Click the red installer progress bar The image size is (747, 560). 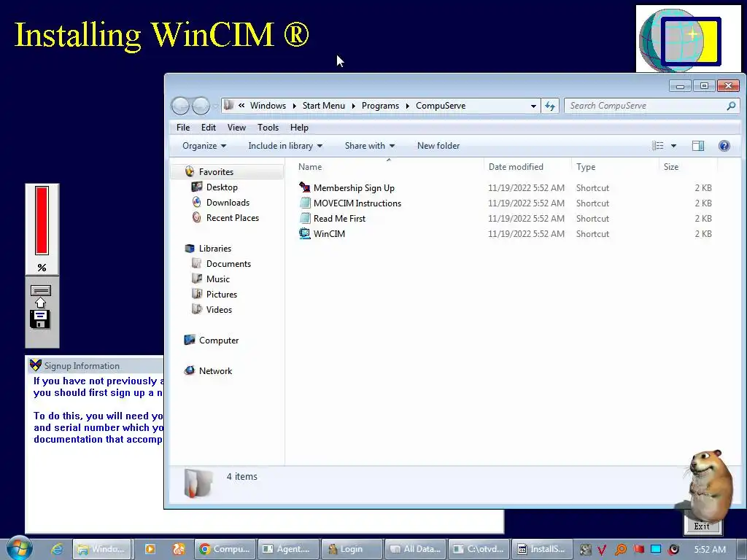(42, 220)
